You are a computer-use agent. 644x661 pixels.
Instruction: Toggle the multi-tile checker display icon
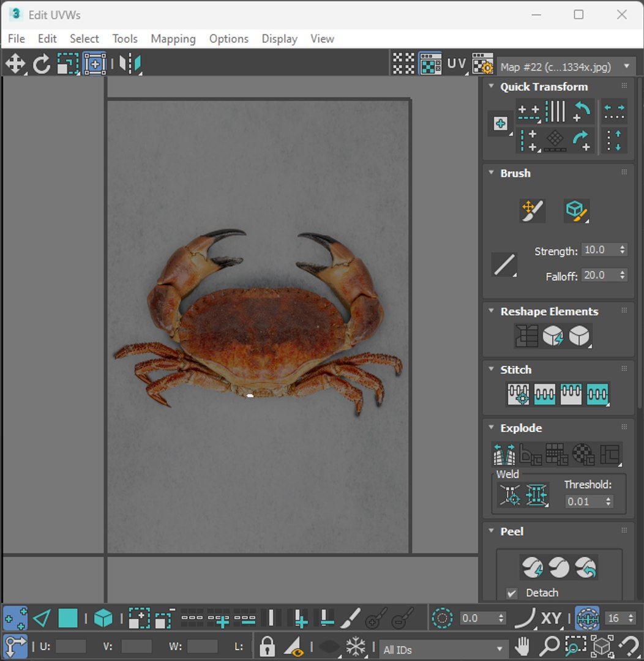(x=403, y=64)
